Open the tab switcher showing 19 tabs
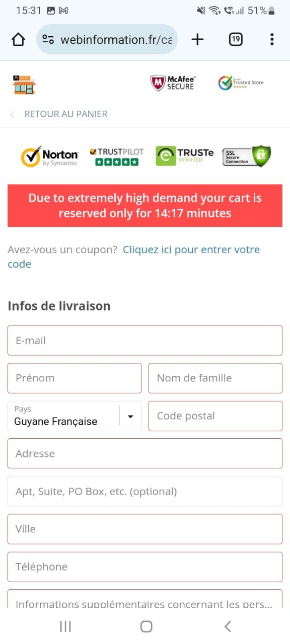 [236, 39]
